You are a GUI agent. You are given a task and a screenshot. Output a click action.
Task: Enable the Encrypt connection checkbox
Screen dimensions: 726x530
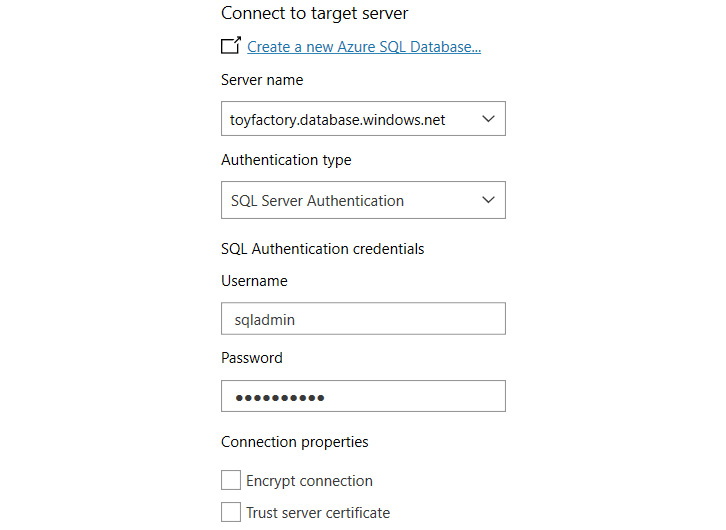pyautogui.click(x=231, y=480)
